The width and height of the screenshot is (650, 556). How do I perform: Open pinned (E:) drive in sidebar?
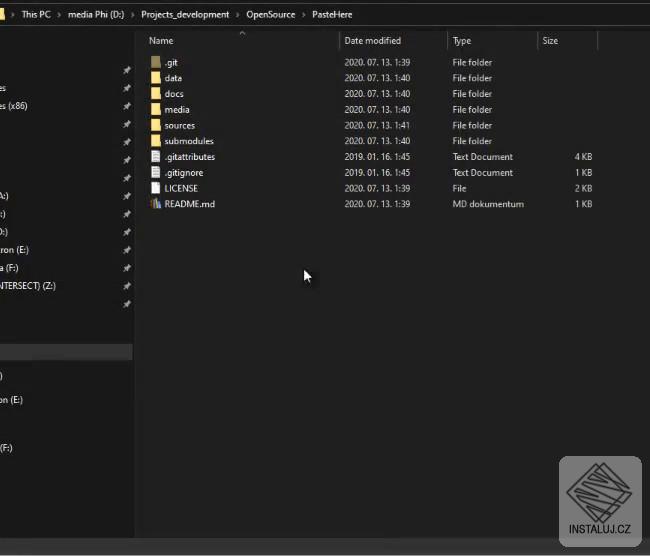click(x=14, y=250)
